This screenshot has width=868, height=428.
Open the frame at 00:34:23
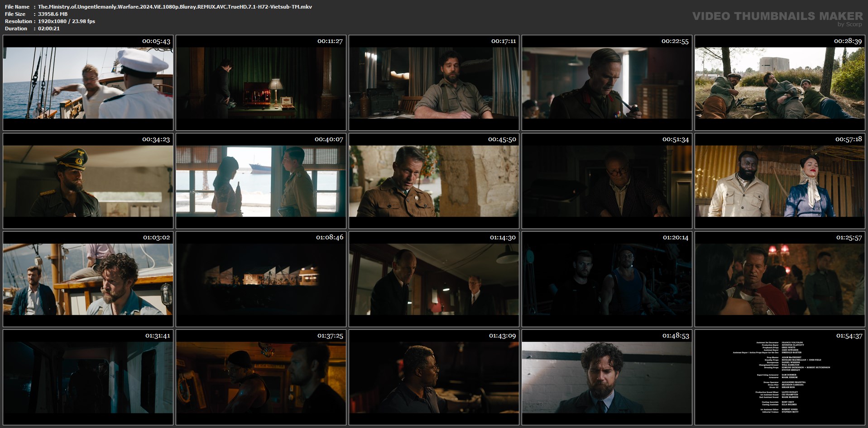point(88,181)
